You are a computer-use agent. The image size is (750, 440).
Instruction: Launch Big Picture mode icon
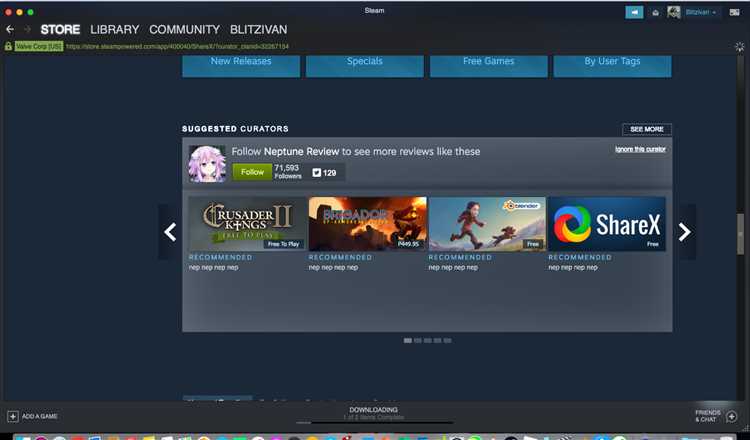point(734,12)
